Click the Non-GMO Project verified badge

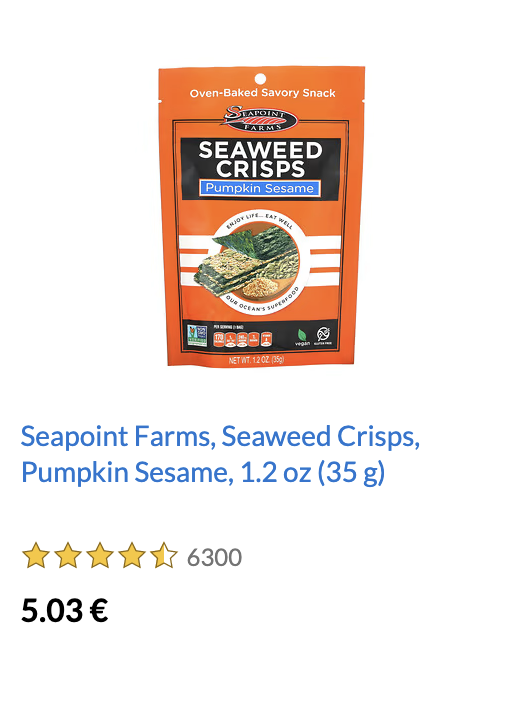click(x=197, y=336)
